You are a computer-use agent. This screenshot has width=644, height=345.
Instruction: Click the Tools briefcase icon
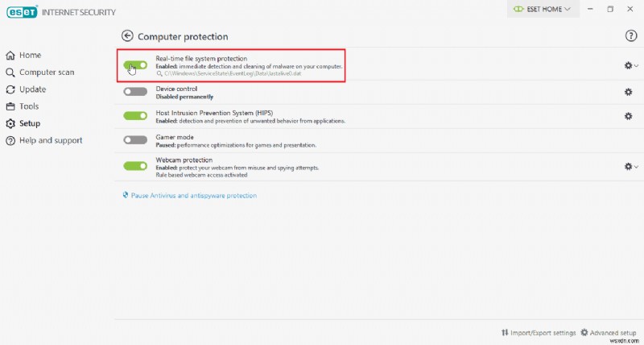[x=10, y=106]
